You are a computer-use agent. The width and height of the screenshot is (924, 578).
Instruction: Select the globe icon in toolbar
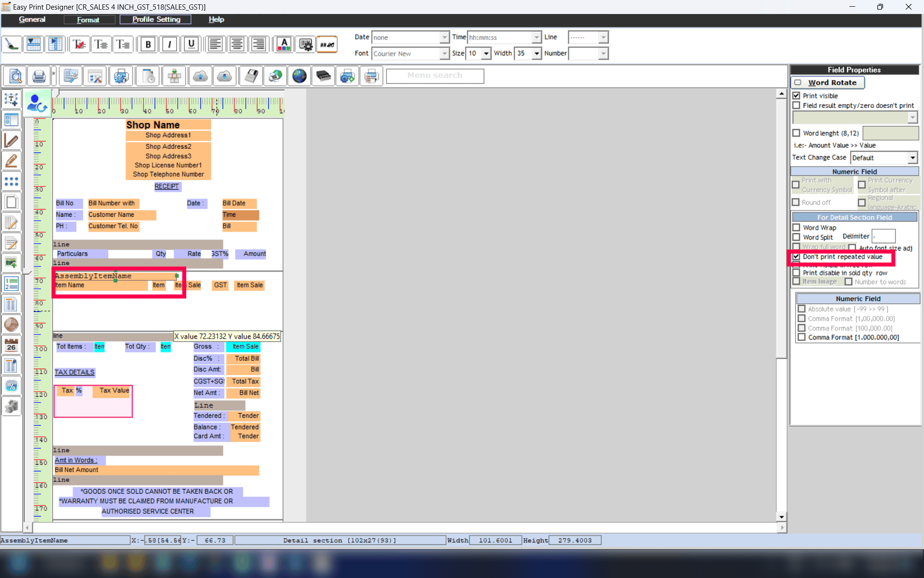[299, 76]
